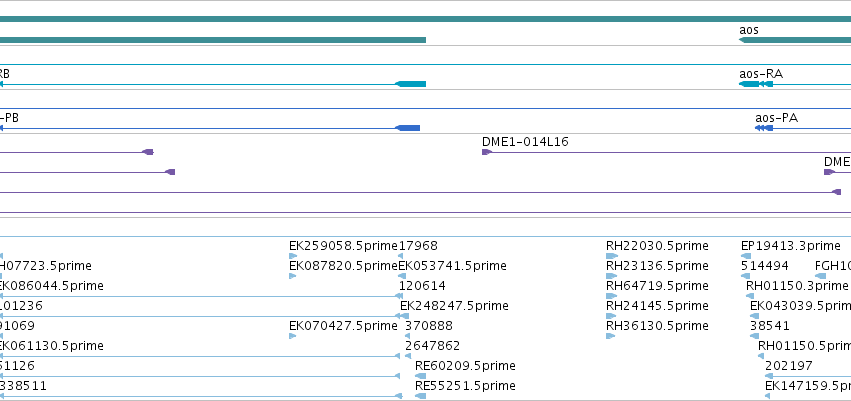Select EST label RH64719.5prime
Screen dimensions: 851x401
pyautogui.click(x=657, y=286)
